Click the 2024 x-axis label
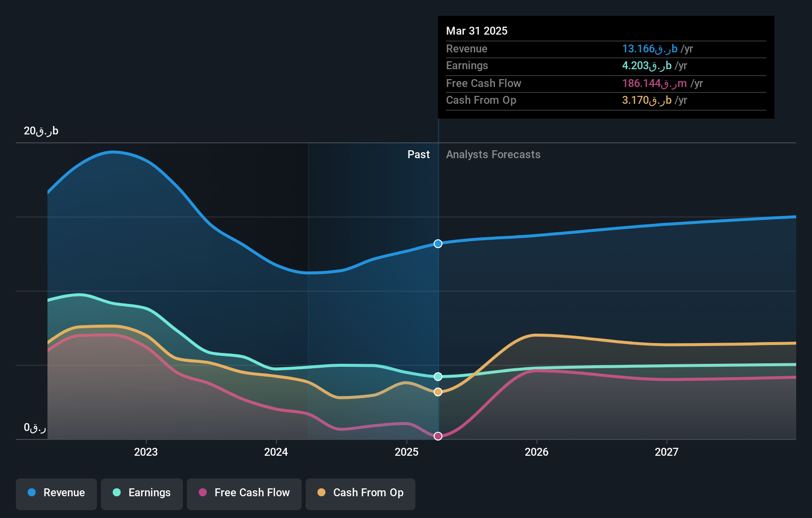Screen dimensions: 812x518 tap(276, 452)
